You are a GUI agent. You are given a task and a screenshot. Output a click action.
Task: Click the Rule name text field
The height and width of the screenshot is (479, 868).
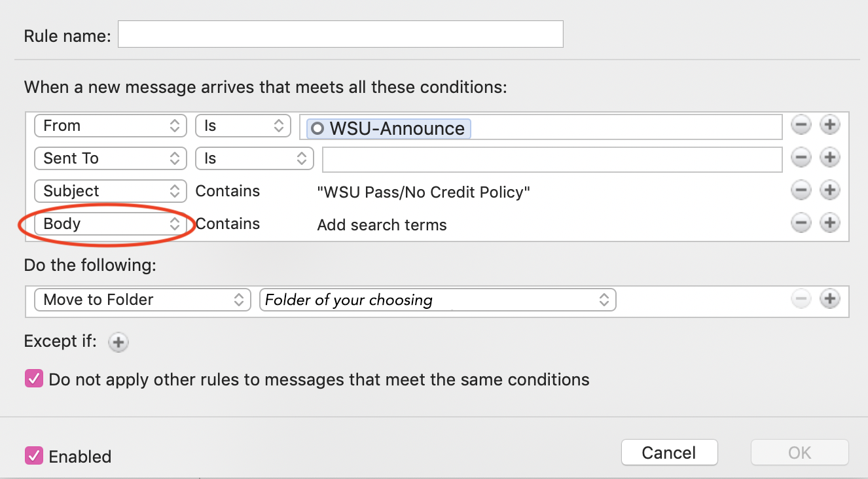pos(340,35)
